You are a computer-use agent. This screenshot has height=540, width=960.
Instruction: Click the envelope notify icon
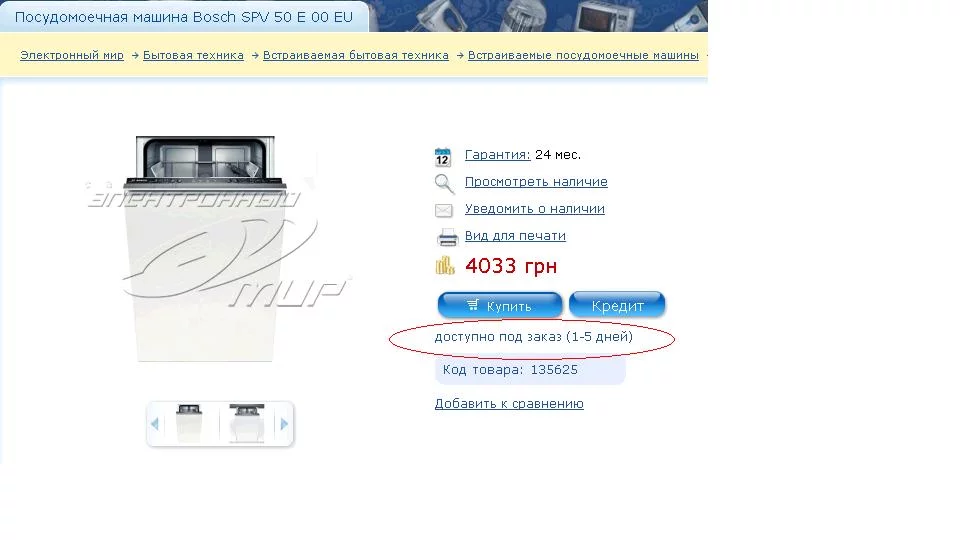tap(443, 211)
